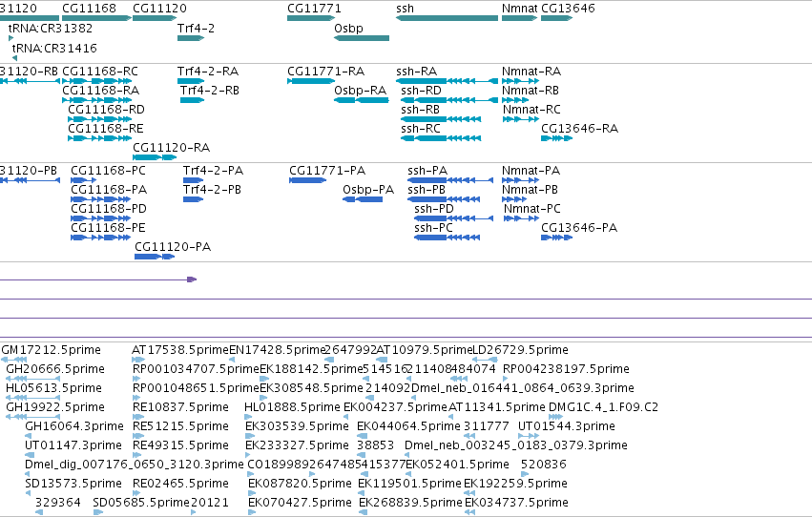Screen dimensions: 812x517
Task: Select EST GH19922.5prime
Action: 55,408
